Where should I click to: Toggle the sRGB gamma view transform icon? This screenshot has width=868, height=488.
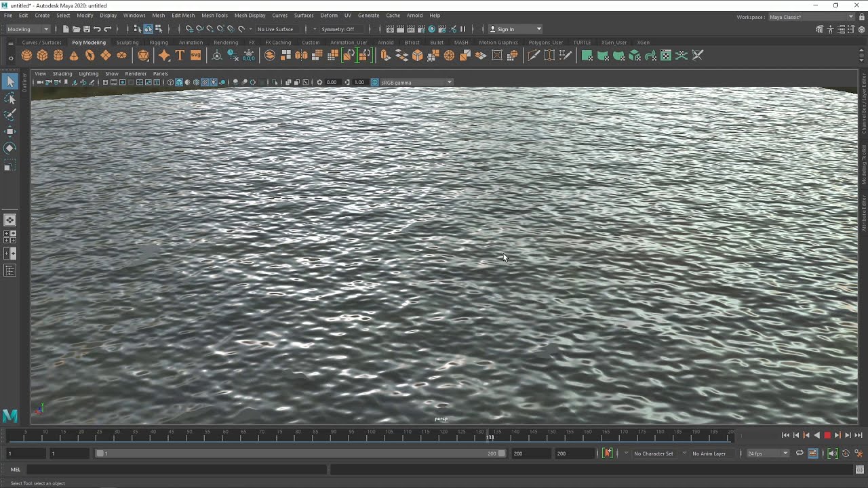pyautogui.click(x=374, y=83)
